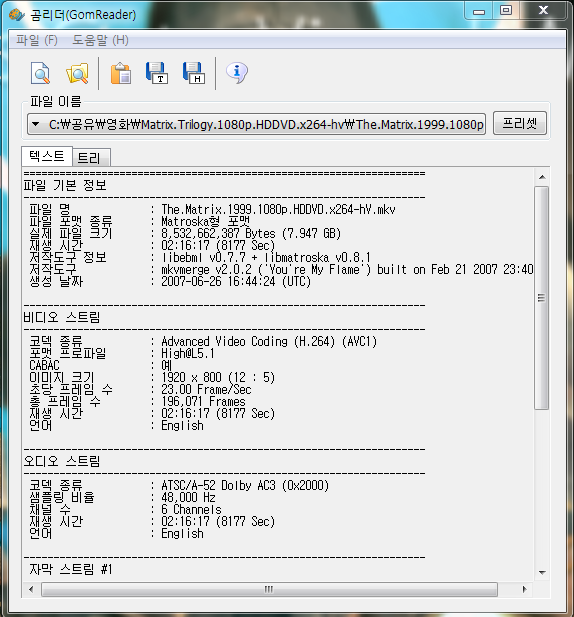Viewport: 574px width, 617px height.
Task: Switch to the 텍스트 tab
Action: [47, 156]
